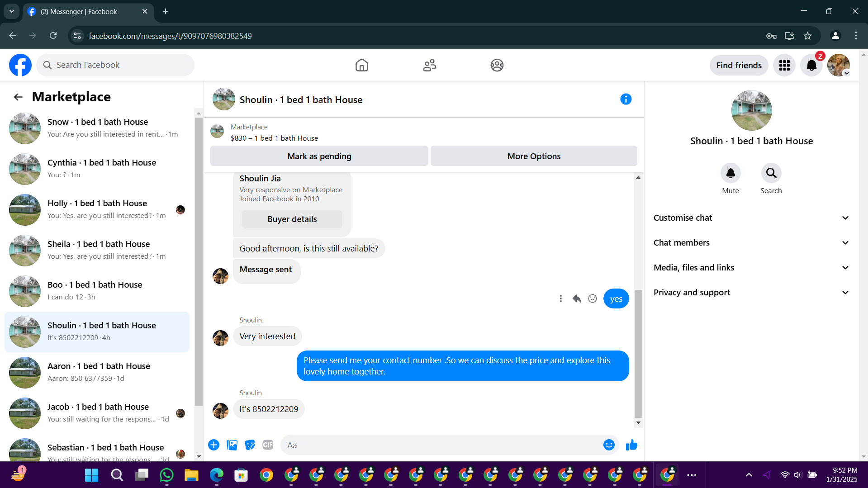This screenshot has height=488, width=868.
Task: Focus the message text field
Action: click(443, 445)
